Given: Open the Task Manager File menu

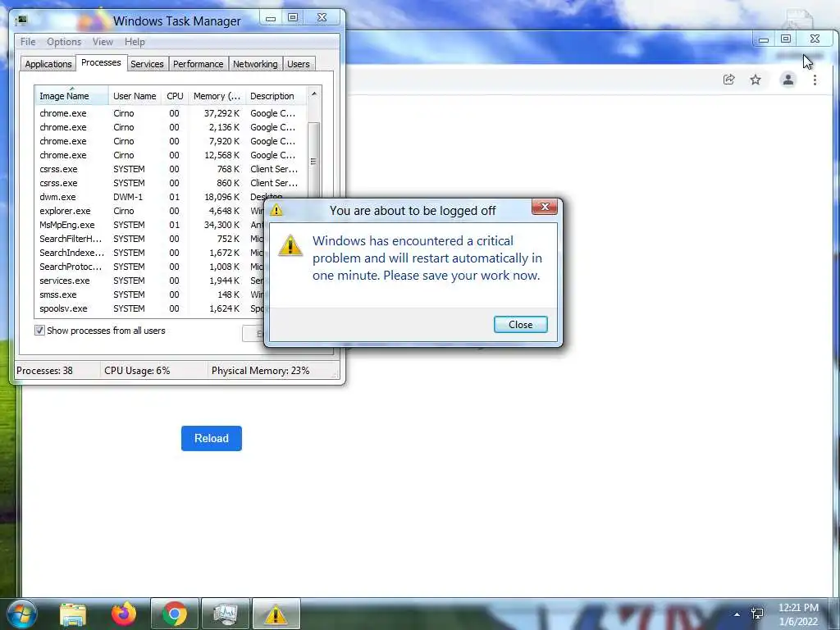Looking at the screenshot, I should tap(28, 42).
